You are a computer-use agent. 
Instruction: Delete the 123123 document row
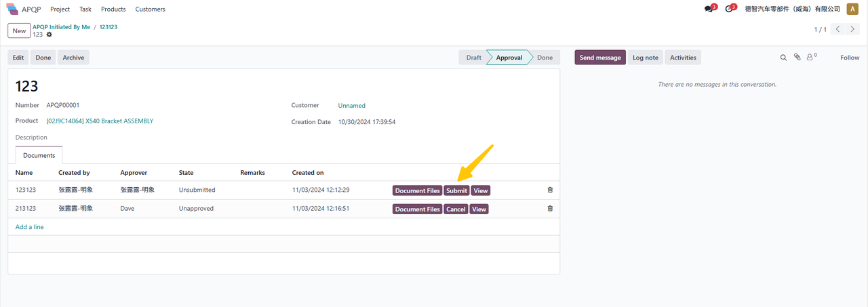click(x=550, y=190)
